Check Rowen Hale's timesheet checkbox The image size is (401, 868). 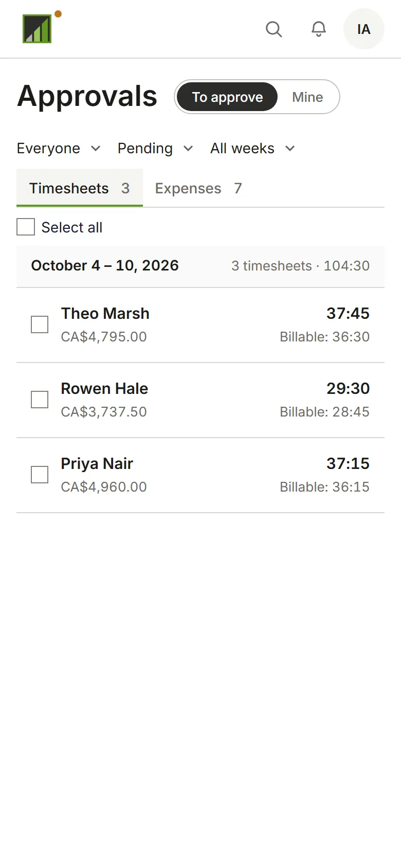tap(40, 400)
